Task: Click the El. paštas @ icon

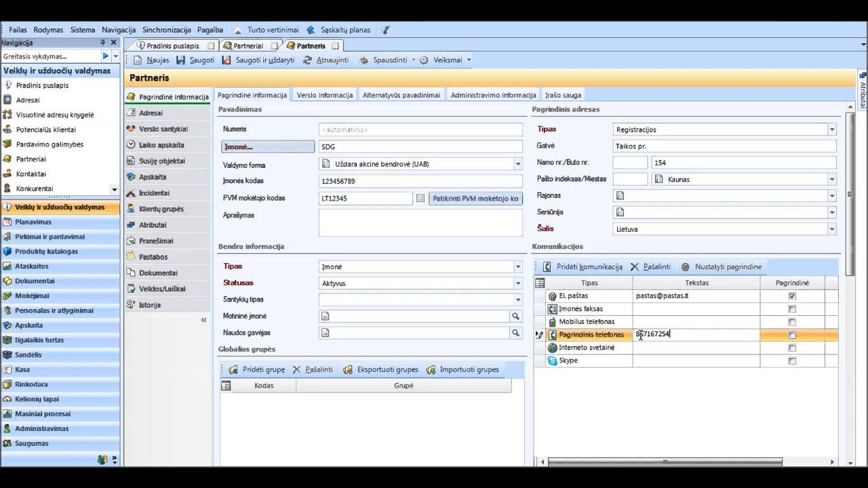Action: pos(553,296)
